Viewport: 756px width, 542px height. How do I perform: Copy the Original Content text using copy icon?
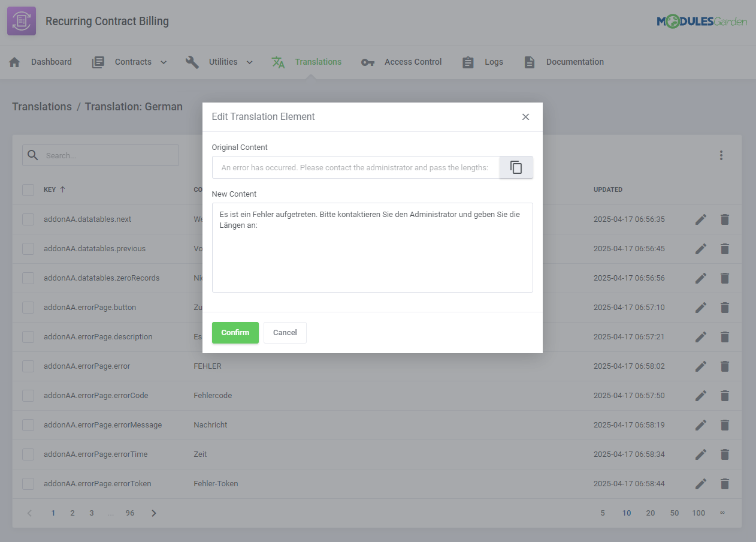click(516, 167)
